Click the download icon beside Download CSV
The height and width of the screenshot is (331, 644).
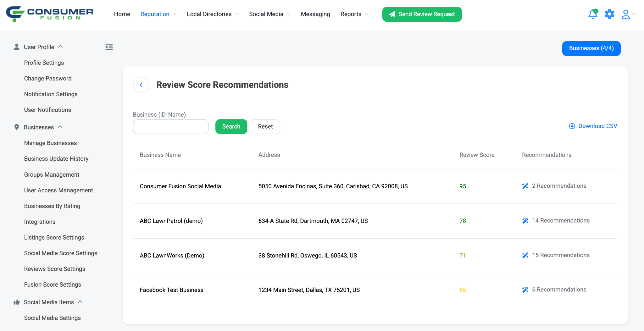click(572, 126)
